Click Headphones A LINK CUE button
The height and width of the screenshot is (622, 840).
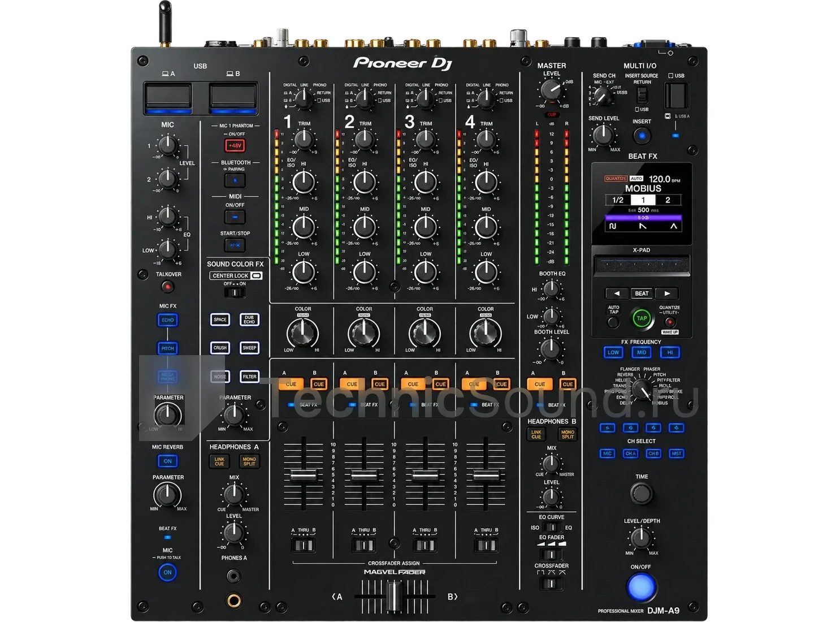tap(219, 461)
